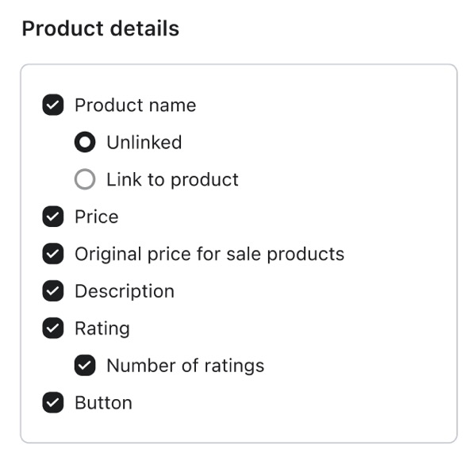Click the "Price" label text
This screenshot has width=476, height=457.
click(96, 217)
